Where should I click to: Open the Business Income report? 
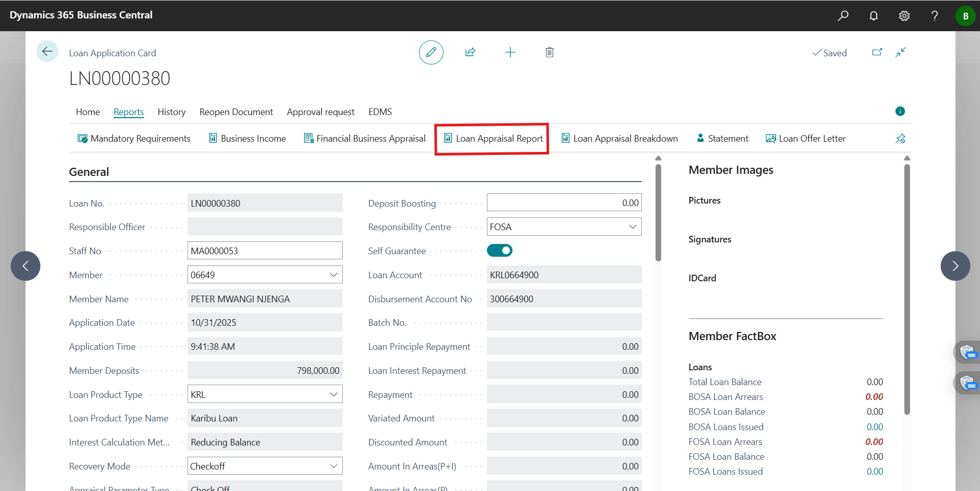(247, 138)
